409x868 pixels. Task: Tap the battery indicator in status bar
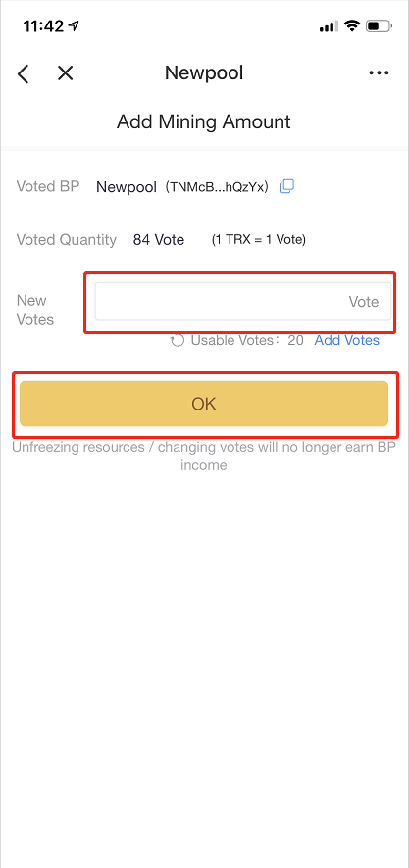[x=380, y=25]
